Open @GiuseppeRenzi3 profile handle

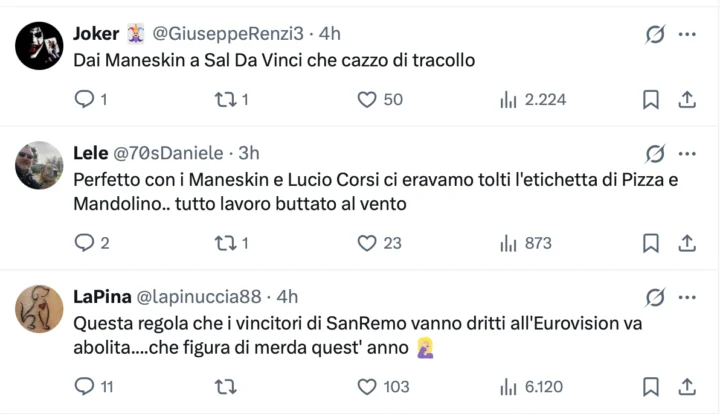pyautogui.click(x=228, y=34)
